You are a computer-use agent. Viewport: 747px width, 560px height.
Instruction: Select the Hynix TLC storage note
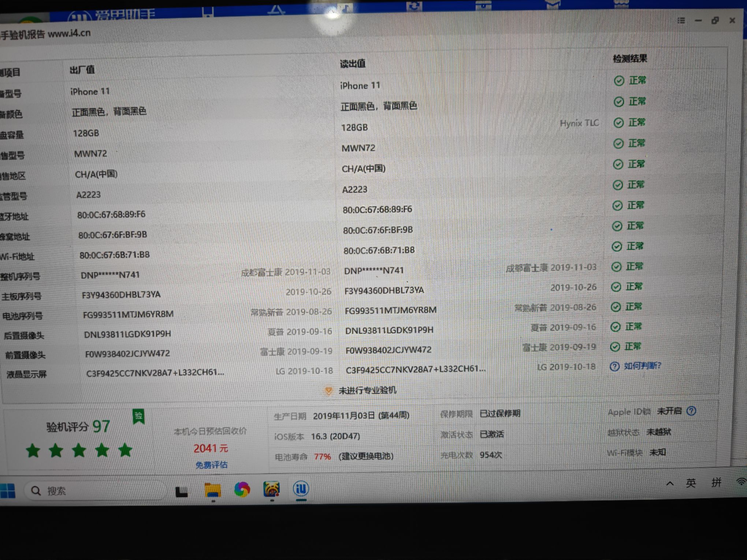[579, 123]
